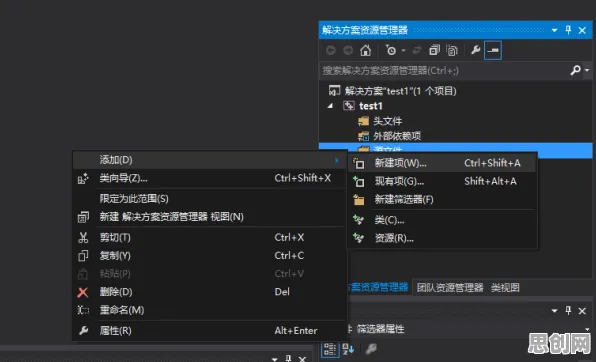This screenshot has width=596, height=362.
Task: Open the Solution Explorer window position dropdown
Action: coord(555,30)
